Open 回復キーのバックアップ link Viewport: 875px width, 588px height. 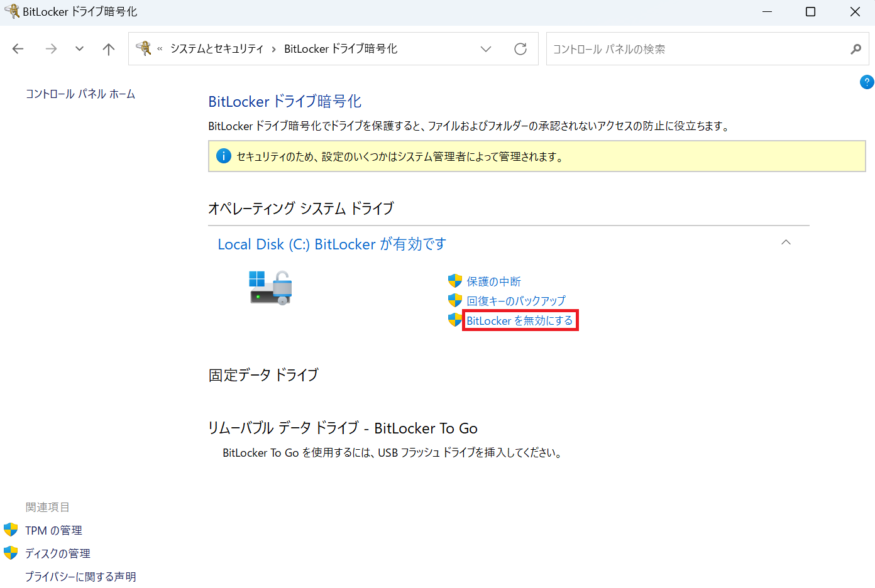point(516,301)
